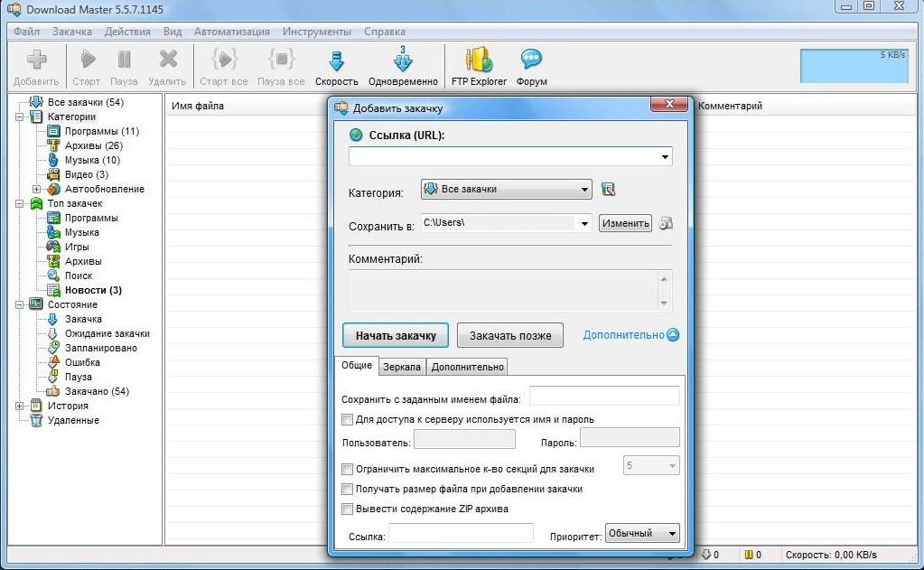Expand the Автообновление tree node
The width and height of the screenshot is (924, 570).
[x=36, y=189]
